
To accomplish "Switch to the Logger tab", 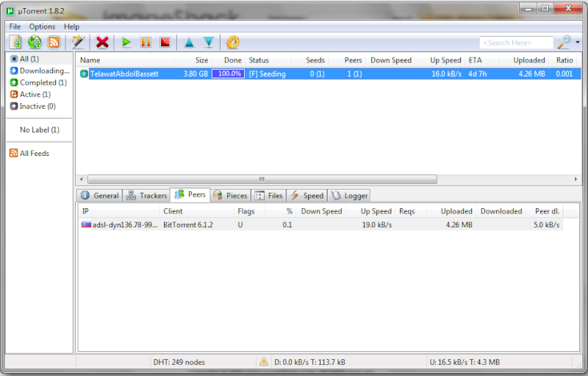I will coord(350,196).
